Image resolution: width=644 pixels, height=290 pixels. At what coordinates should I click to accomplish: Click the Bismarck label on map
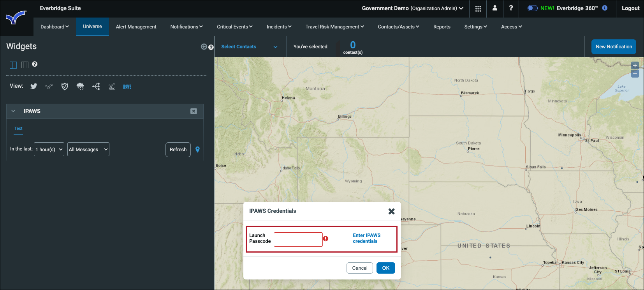pos(470,93)
